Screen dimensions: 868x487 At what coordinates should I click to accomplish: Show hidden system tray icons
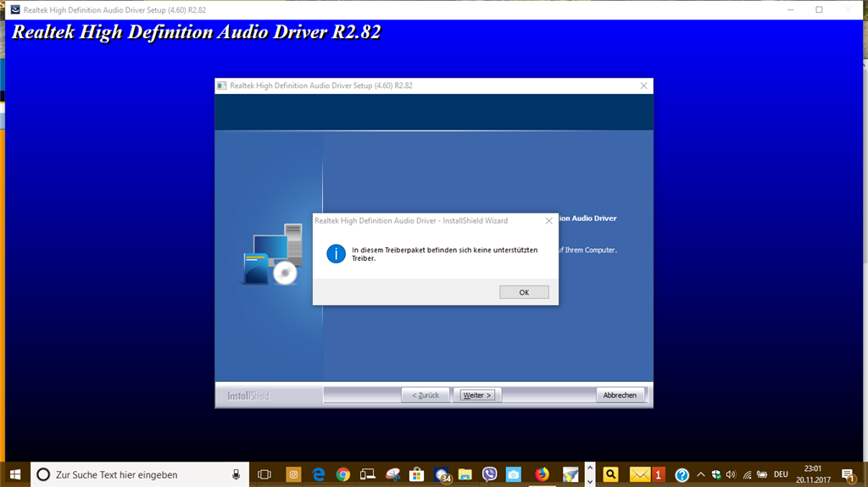(701, 475)
